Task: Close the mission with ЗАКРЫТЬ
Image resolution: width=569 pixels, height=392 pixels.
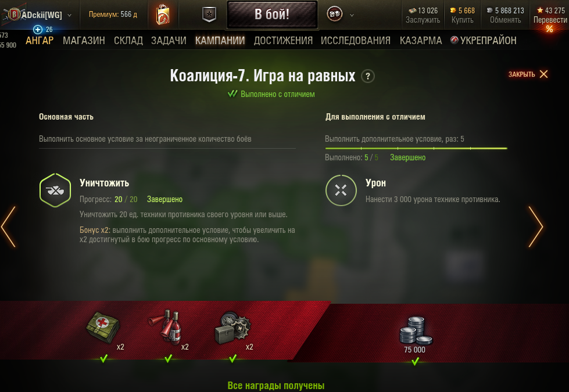Action: click(x=528, y=74)
